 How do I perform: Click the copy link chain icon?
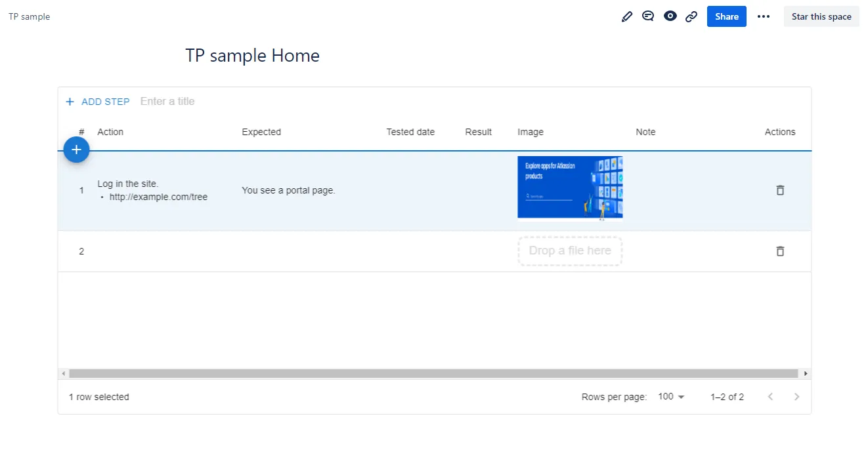point(691,16)
